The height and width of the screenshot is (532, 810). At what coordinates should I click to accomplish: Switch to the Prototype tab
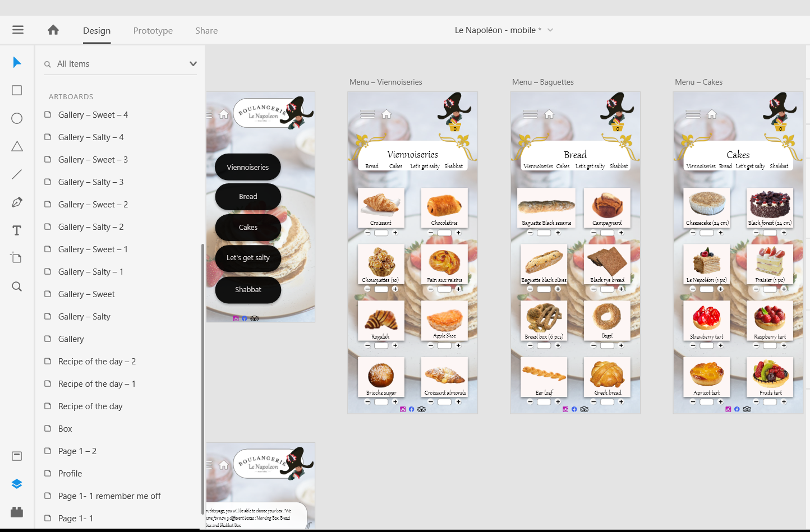(x=153, y=30)
